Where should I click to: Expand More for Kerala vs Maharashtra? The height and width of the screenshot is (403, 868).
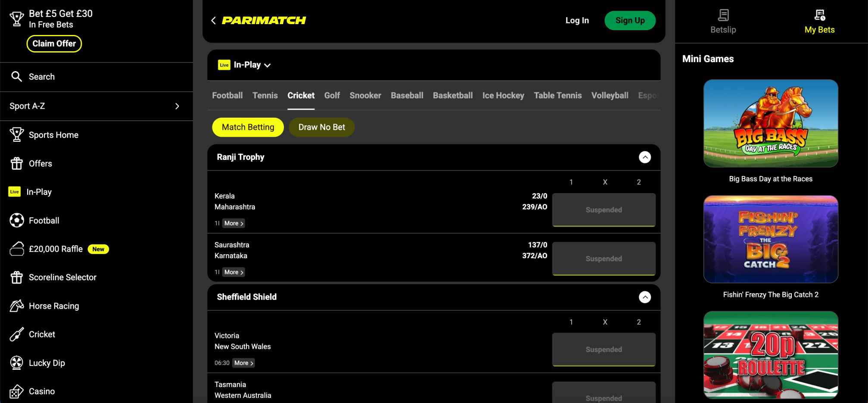pyautogui.click(x=233, y=223)
